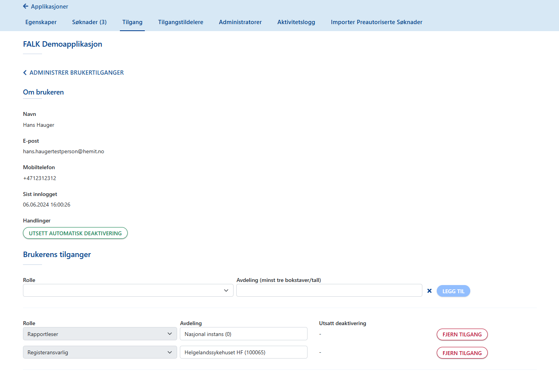The image size is (559, 392).
Task: Click the Helgelandssykehuset HF (100065) field
Action: coord(244,352)
